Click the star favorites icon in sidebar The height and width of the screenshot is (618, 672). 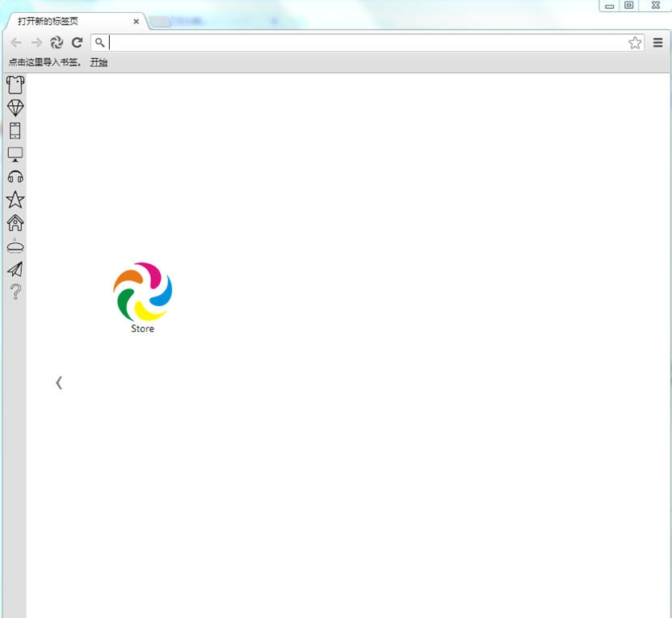click(15, 200)
